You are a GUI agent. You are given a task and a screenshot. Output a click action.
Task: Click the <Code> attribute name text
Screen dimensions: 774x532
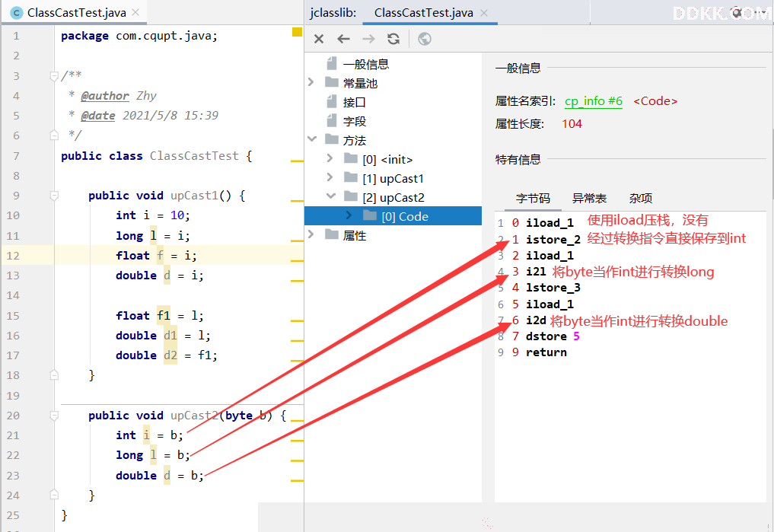coord(655,101)
